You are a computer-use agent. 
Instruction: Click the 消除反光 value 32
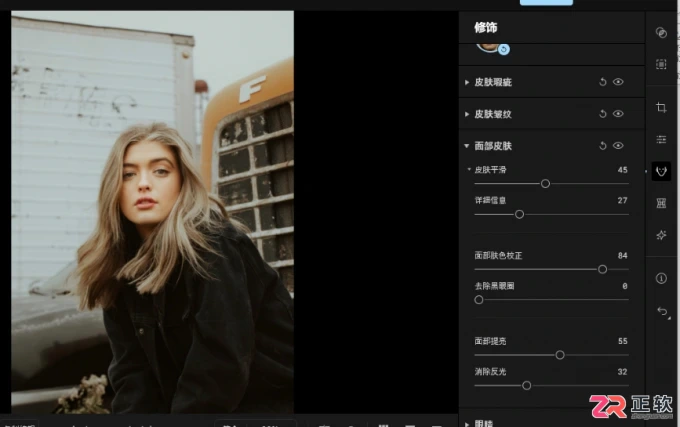point(622,372)
